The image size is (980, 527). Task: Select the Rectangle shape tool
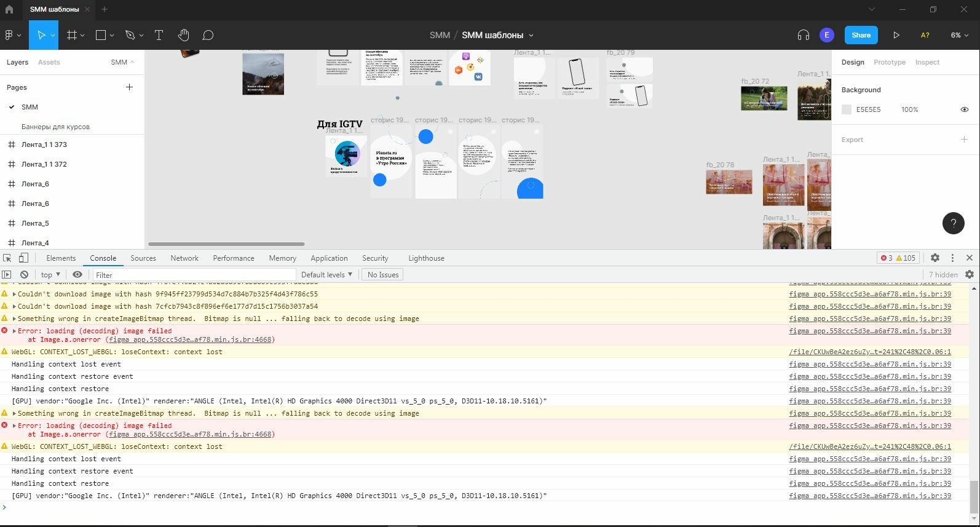pyautogui.click(x=101, y=35)
